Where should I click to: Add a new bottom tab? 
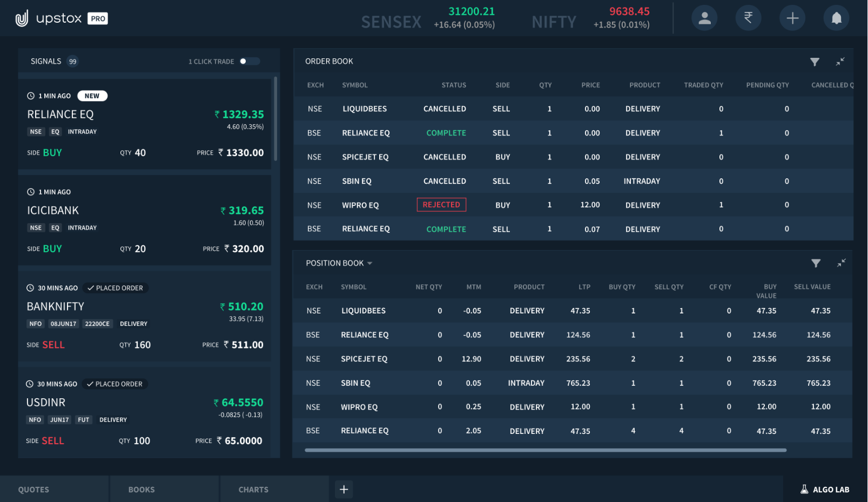(344, 490)
